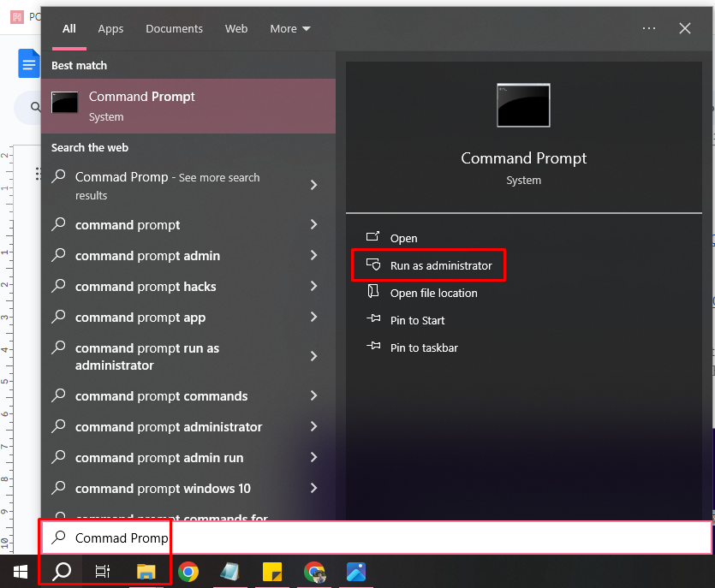Open the search options ellipsis menu

pos(649,28)
